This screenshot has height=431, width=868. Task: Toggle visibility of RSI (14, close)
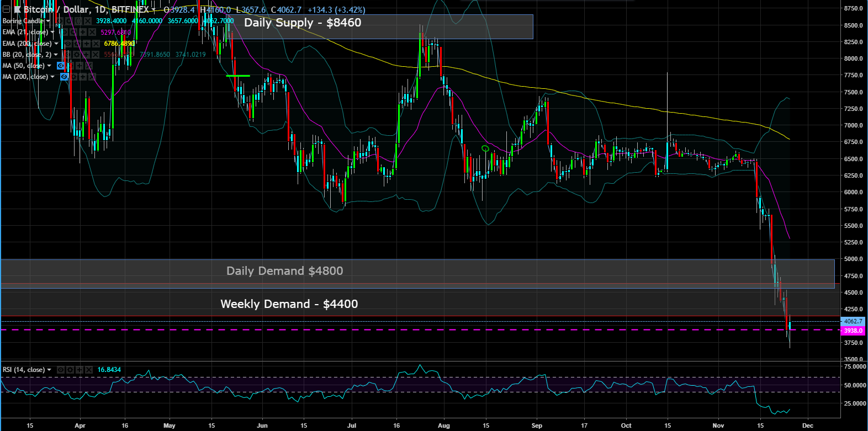[x=61, y=370]
